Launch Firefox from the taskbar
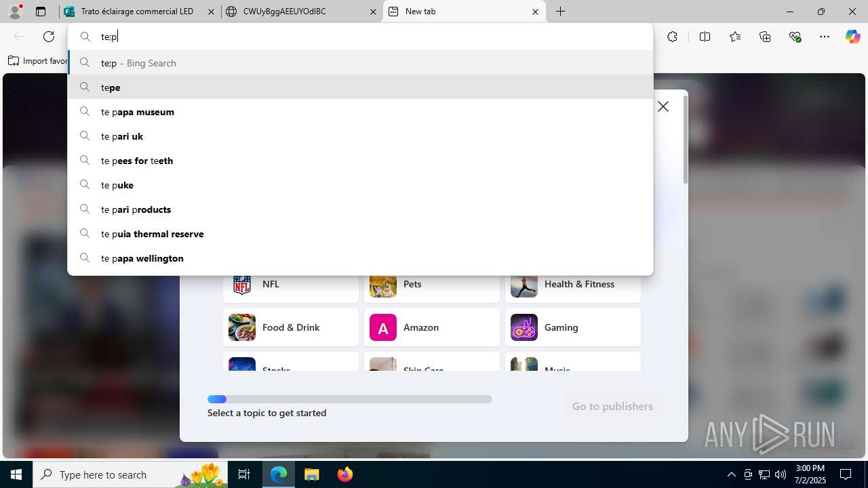Image resolution: width=868 pixels, height=488 pixels. click(x=344, y=474)
